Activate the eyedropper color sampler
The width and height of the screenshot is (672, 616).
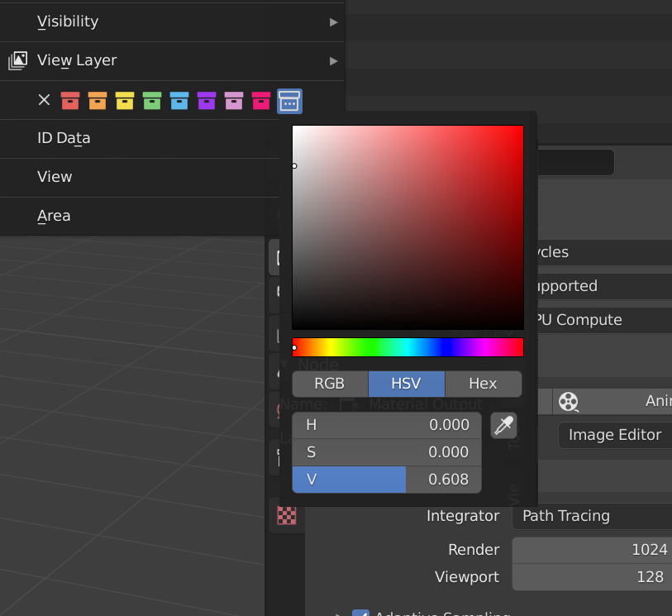click(x=504, y=425)
